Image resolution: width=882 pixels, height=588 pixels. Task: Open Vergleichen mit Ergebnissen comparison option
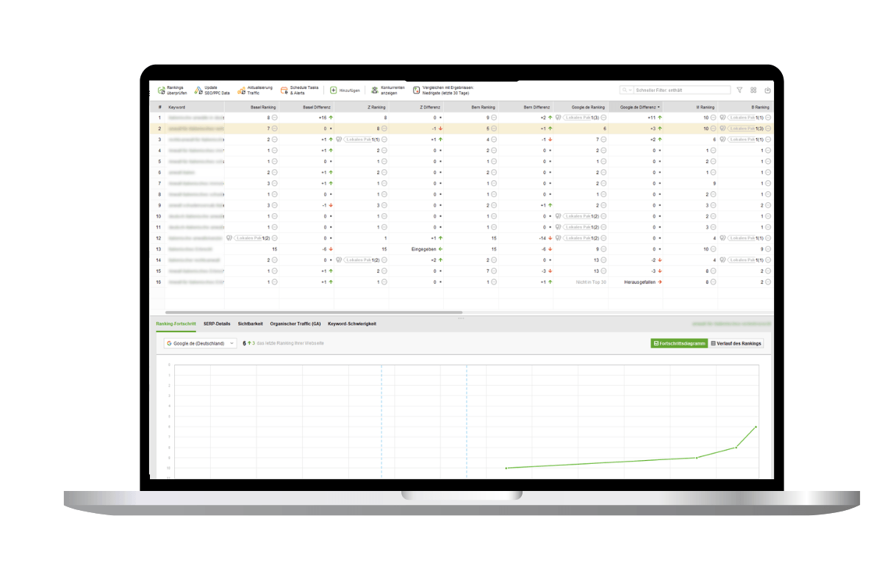(x=444, y=90)
